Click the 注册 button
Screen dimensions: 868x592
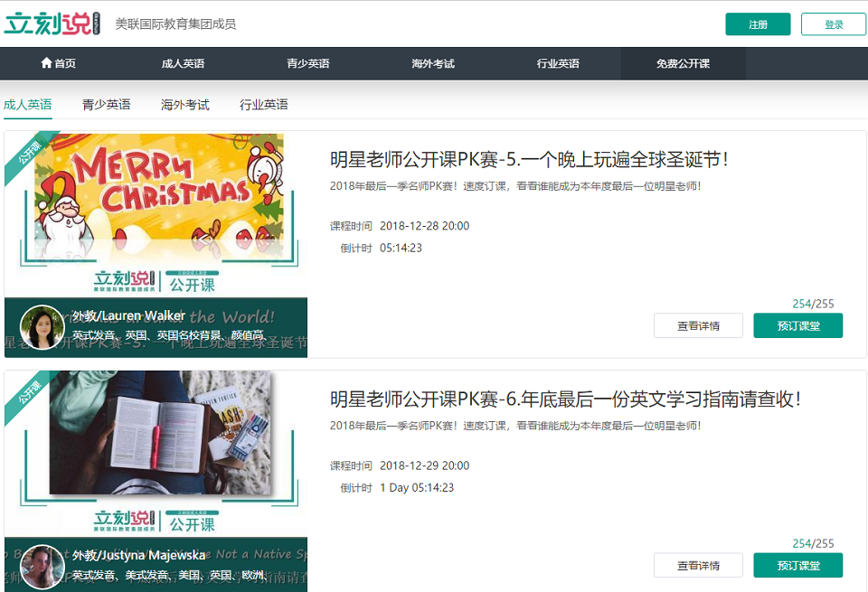coord(758,23)
